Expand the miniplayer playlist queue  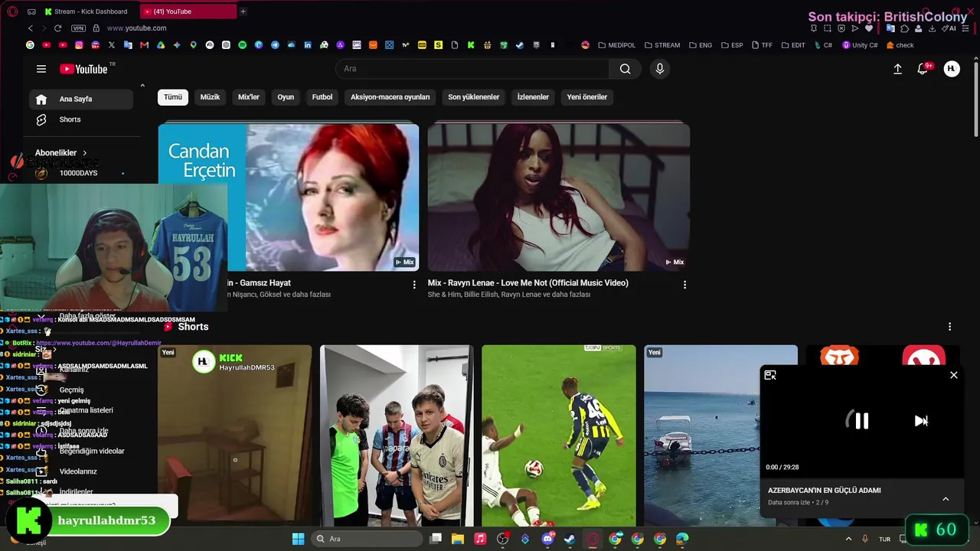pos(946,499)
